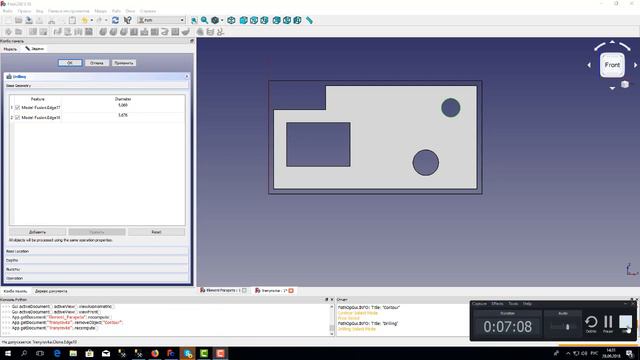Open the Справка menu
Viewport: 640px width, 360px height.
pyautogui.click(x=148, y=11)
